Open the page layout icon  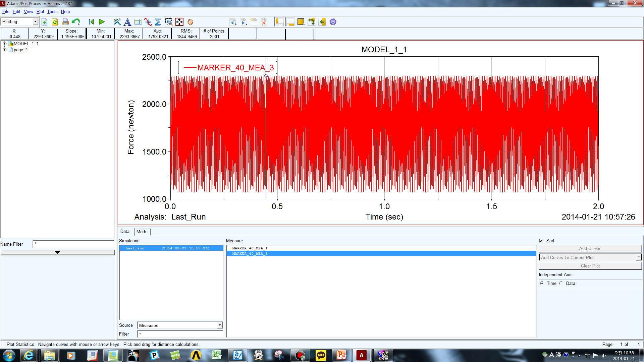[301, 22]
